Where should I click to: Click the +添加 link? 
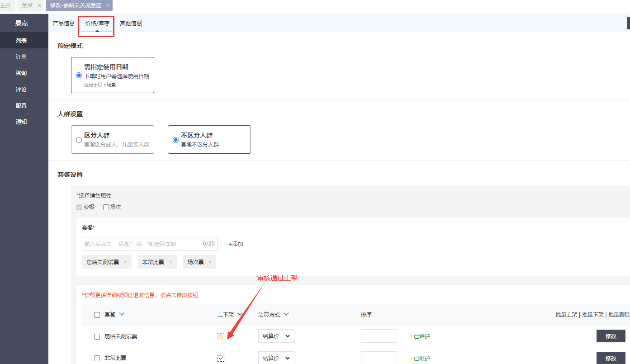pos(236,244)
